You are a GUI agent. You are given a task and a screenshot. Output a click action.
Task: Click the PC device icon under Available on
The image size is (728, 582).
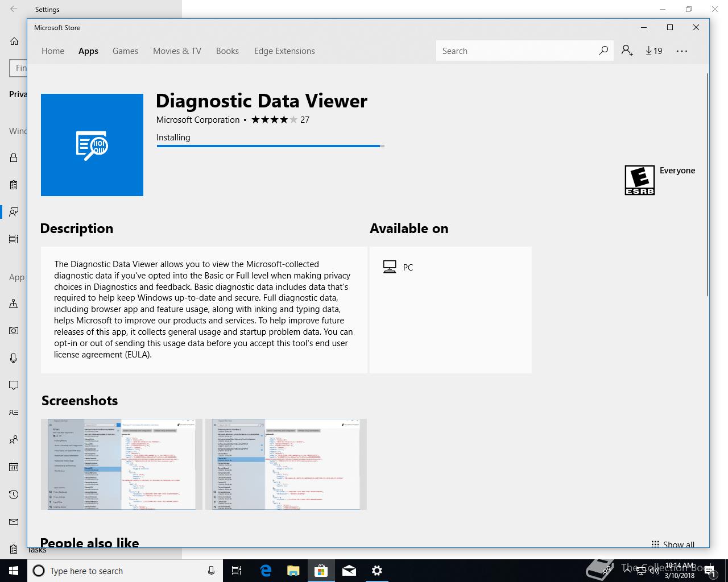pos(390,267)
